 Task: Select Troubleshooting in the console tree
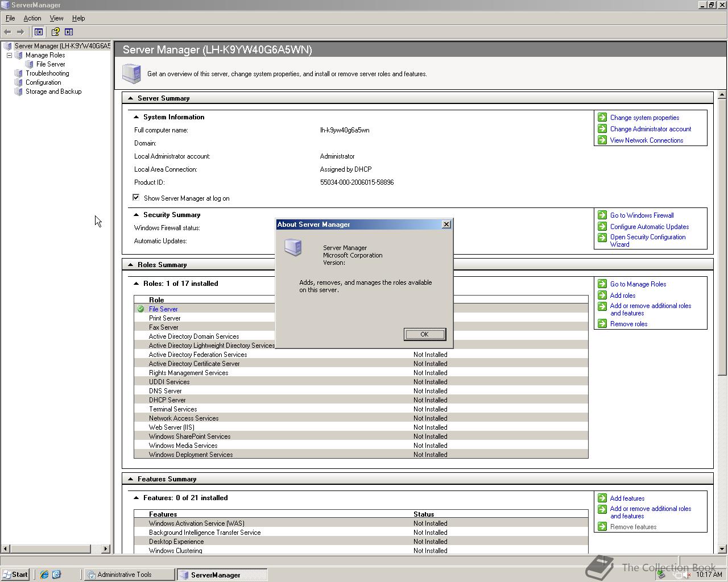tap(47, 73)
